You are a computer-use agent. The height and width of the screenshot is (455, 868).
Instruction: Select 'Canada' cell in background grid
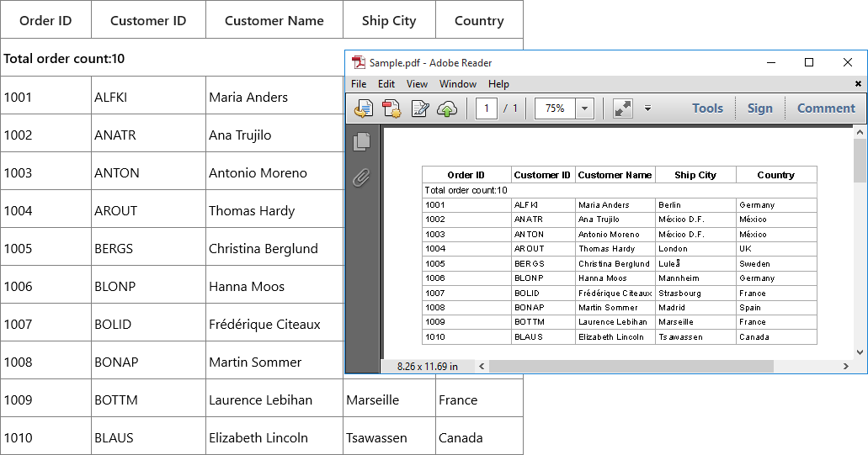tap(479, 437)
